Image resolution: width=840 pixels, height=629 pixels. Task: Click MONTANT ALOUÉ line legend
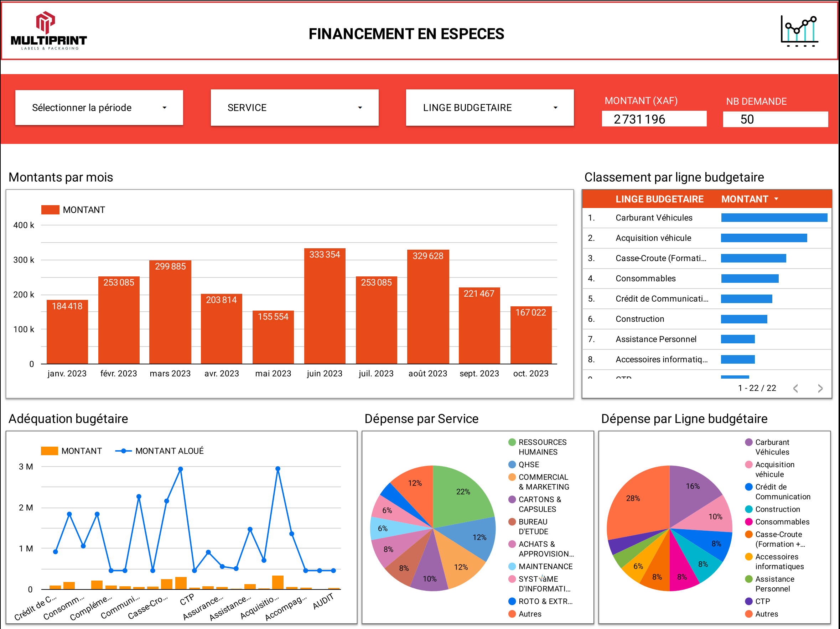click(x=160, y=451)
